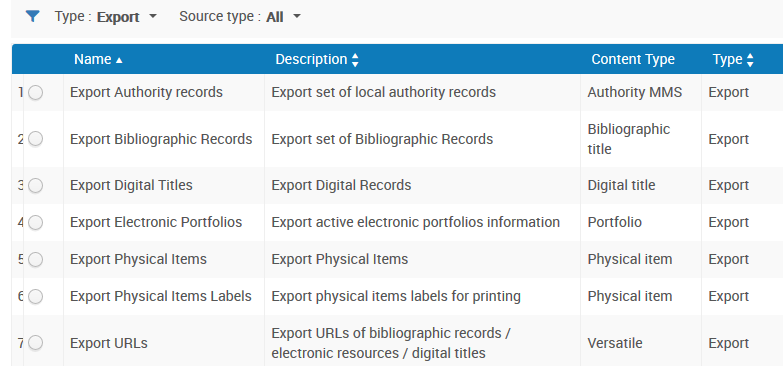Click description Export set of Bibliographic Records
Image resolution: width=783 pixels, height=366 pixels.
pos(382,139)
